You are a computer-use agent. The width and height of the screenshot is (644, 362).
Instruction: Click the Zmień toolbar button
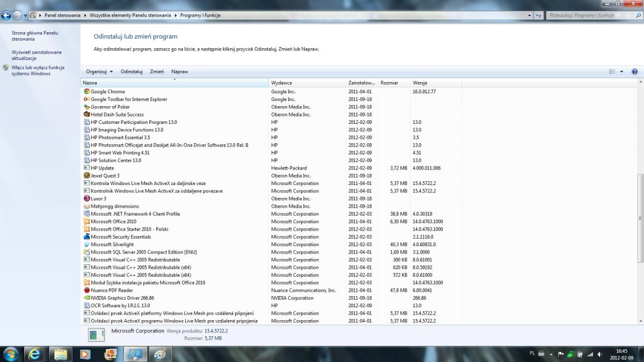click(157, 71)
